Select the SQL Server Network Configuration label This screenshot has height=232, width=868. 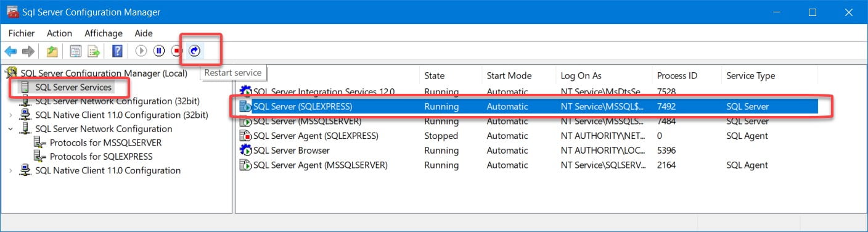coord(104,129)
